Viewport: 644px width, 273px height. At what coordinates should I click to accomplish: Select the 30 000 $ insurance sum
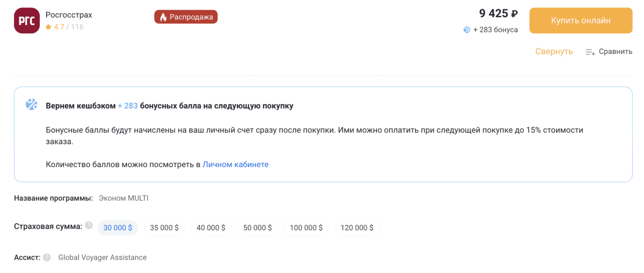[x=118, y=228]
